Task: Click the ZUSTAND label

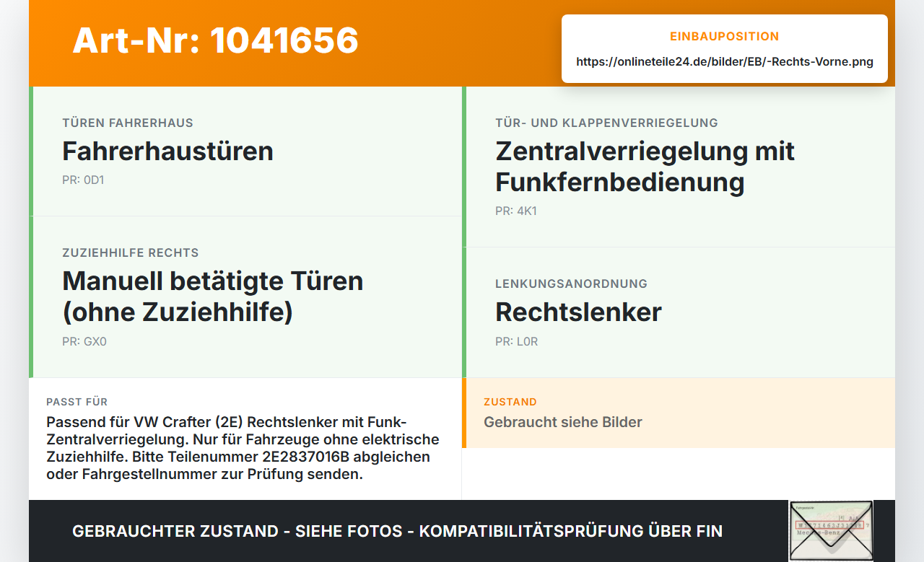Action: [510, 402]
